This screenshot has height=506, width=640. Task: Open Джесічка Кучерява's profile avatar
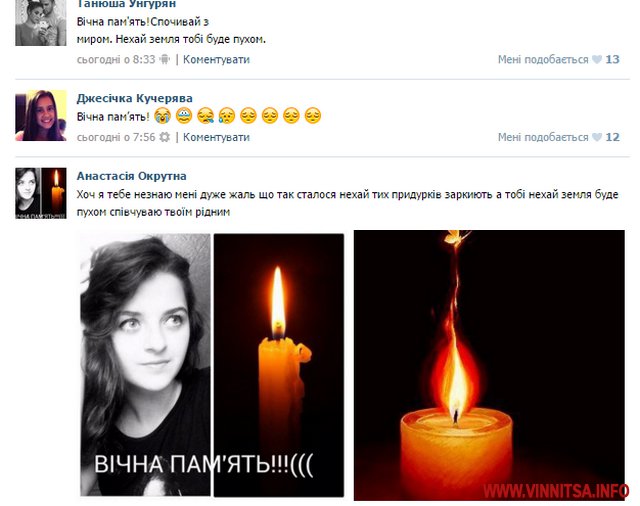[x=41, y=115]
